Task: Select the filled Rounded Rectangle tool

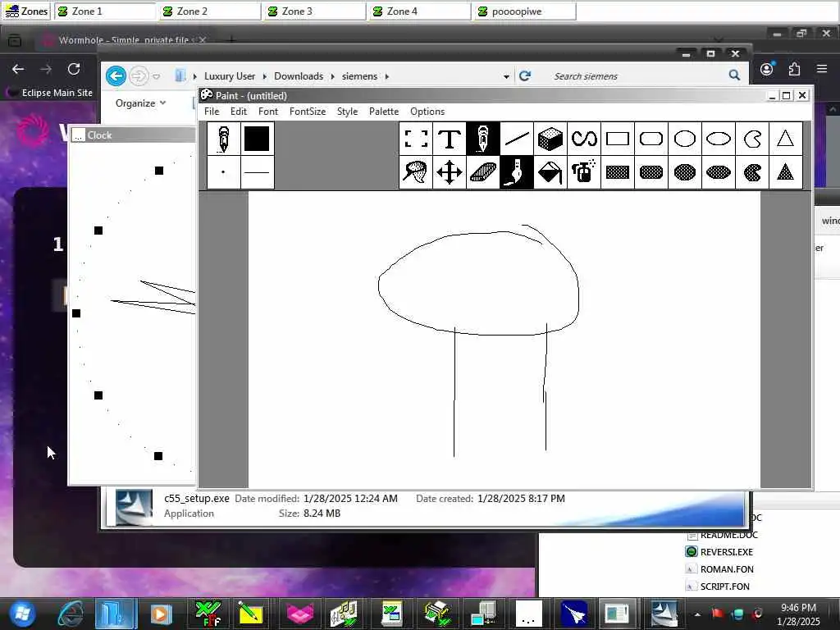Action: coord(651,172)
